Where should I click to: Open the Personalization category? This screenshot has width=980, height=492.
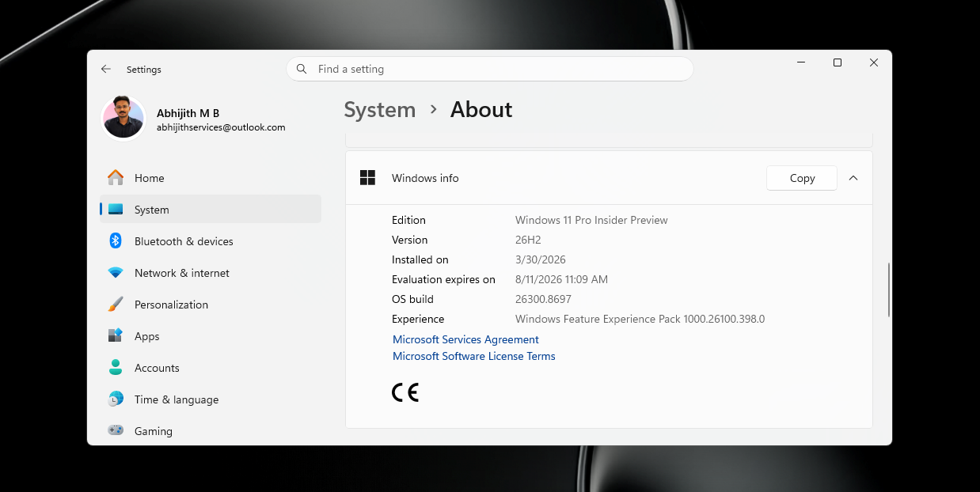[211, 305]
